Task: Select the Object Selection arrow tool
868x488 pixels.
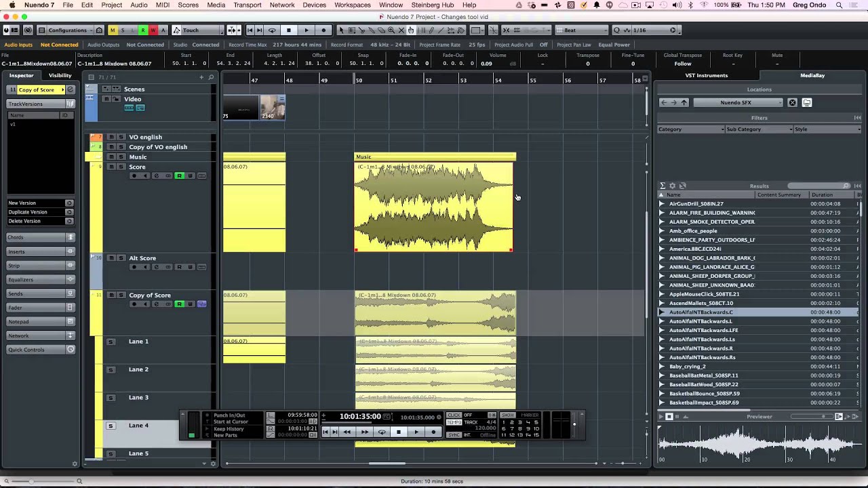Action: pos(341,30)
